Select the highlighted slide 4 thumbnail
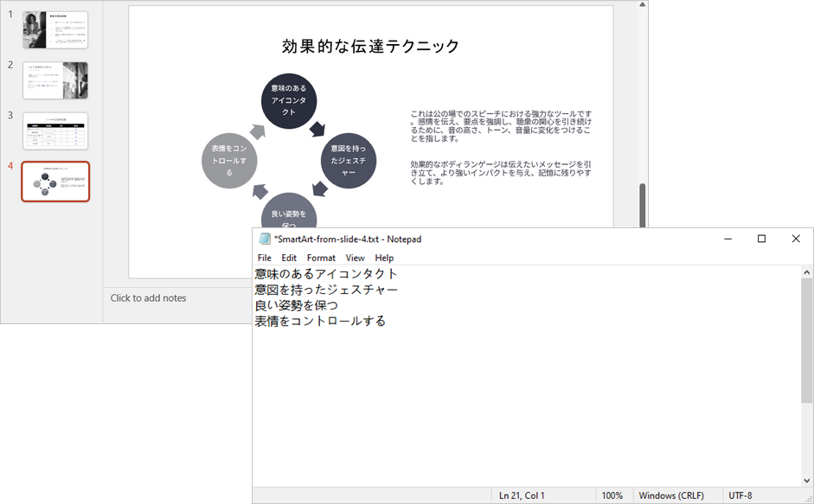 [55, 182]
